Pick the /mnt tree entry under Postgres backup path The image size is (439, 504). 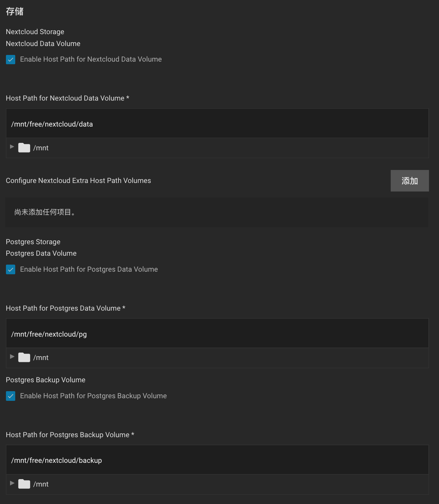[x=41, y=484]
